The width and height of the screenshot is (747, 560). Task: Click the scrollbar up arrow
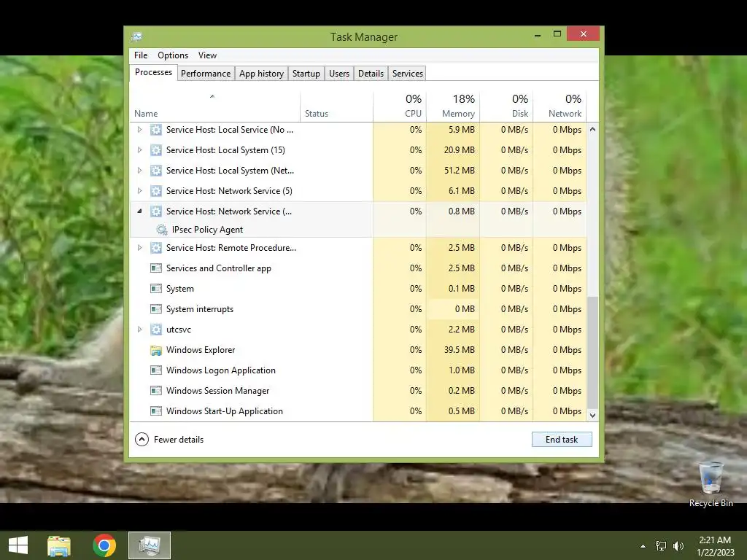[x=592, y=129]
